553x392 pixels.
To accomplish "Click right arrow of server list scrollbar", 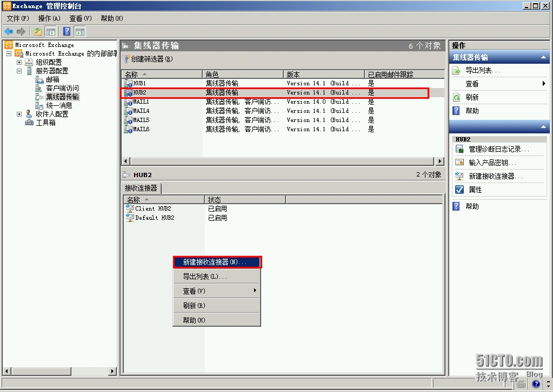I will tap(439, 161).
